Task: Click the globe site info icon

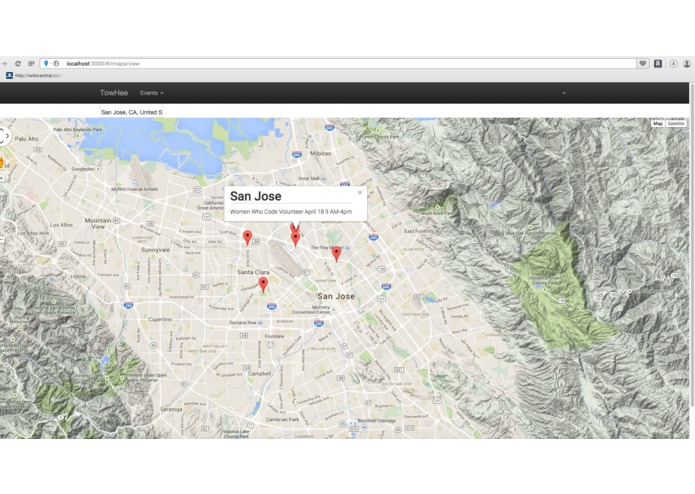Action: [x=56, y=64]
